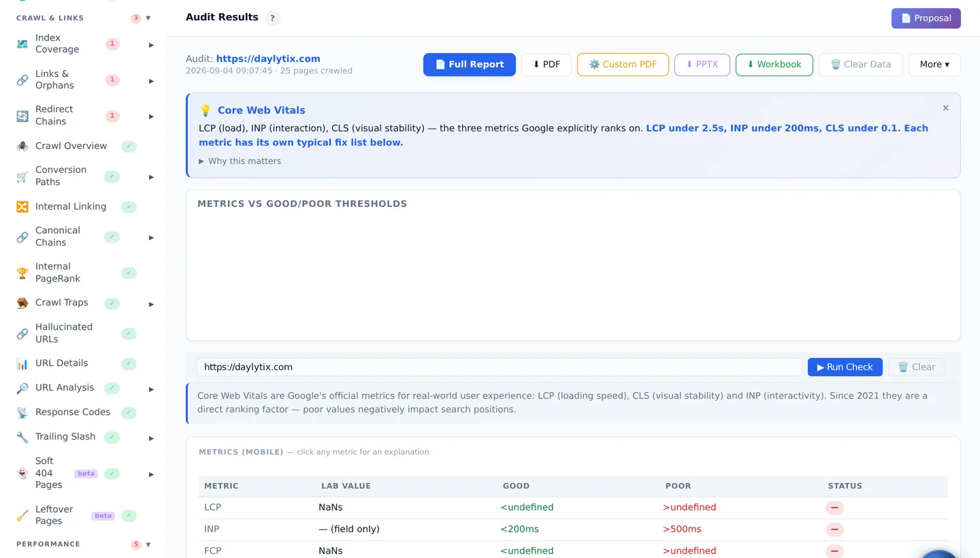The width and height of the screenshot is (980, 558).
Task: Expand the Canonical Chains submenu arrow
Action: coord(151,237)
